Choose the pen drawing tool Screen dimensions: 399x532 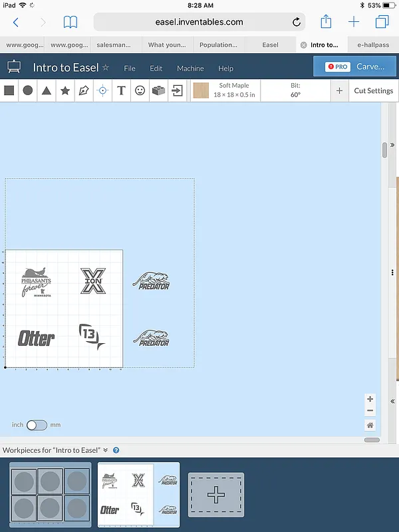[84, 91]
